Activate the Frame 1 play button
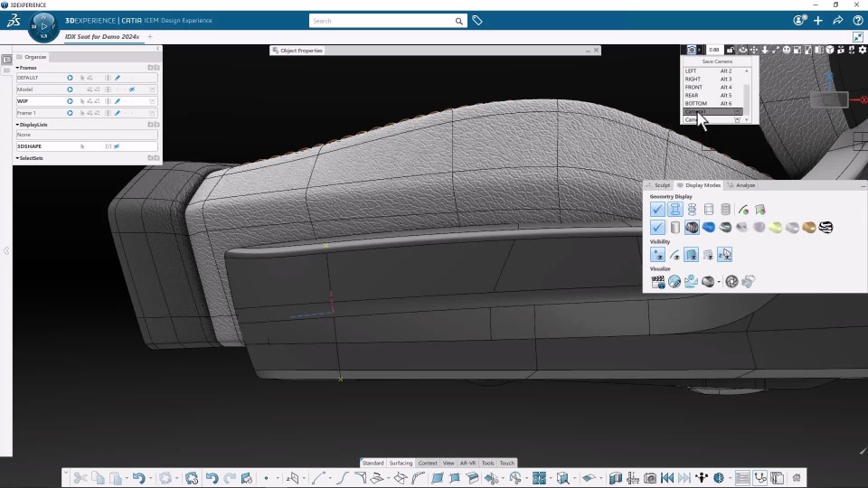 [70, 113]
